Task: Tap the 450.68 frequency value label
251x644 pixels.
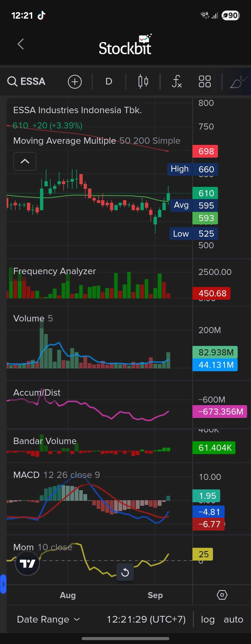Action: coord(211,293)
